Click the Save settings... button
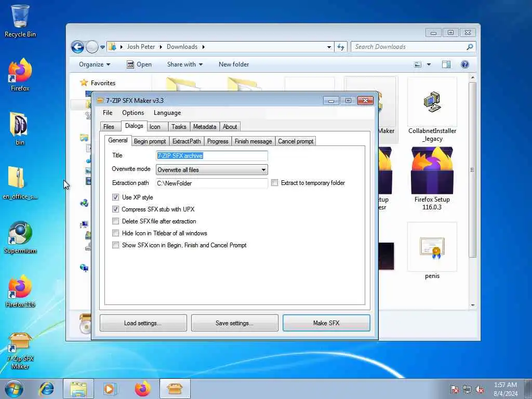 [x=234, y=323]
